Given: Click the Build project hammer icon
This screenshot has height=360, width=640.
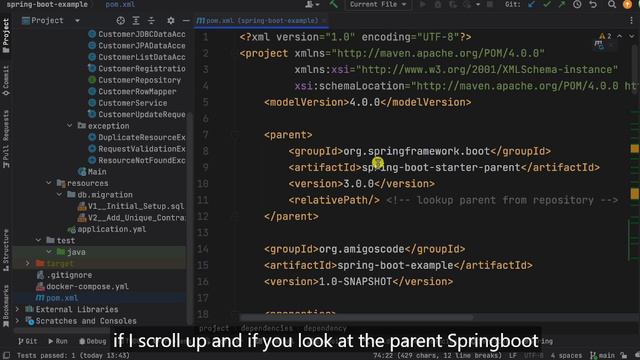Looking at the screenshot, I should click(x=334, y=4).
